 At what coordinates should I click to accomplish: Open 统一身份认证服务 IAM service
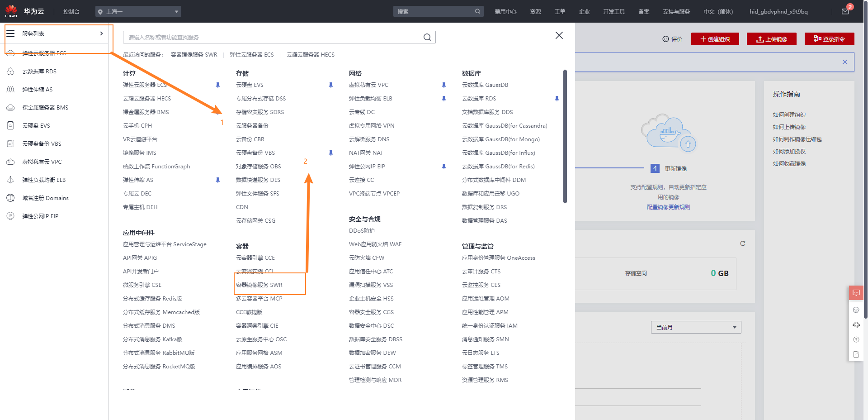[490, 326]
